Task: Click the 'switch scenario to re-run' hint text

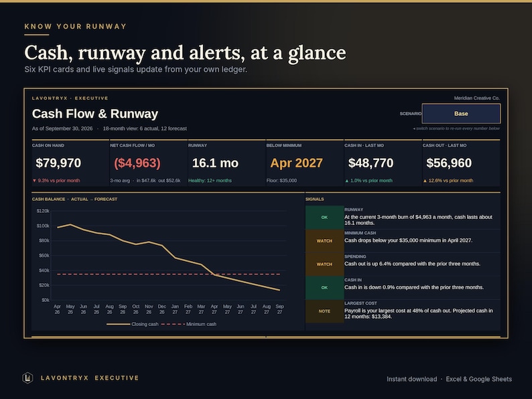Action: tap(456, 129)
